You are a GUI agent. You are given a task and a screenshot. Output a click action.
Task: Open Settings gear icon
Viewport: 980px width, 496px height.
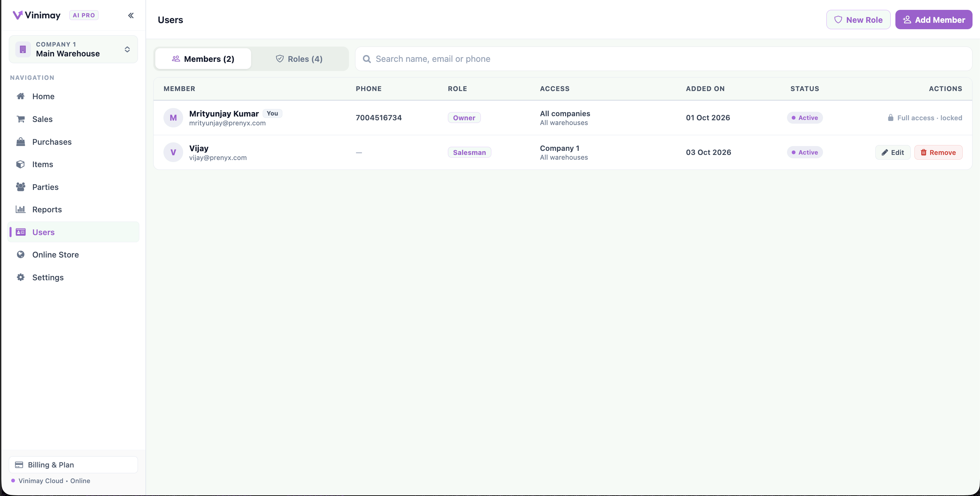pyautogui.click(x=20, y=277)
